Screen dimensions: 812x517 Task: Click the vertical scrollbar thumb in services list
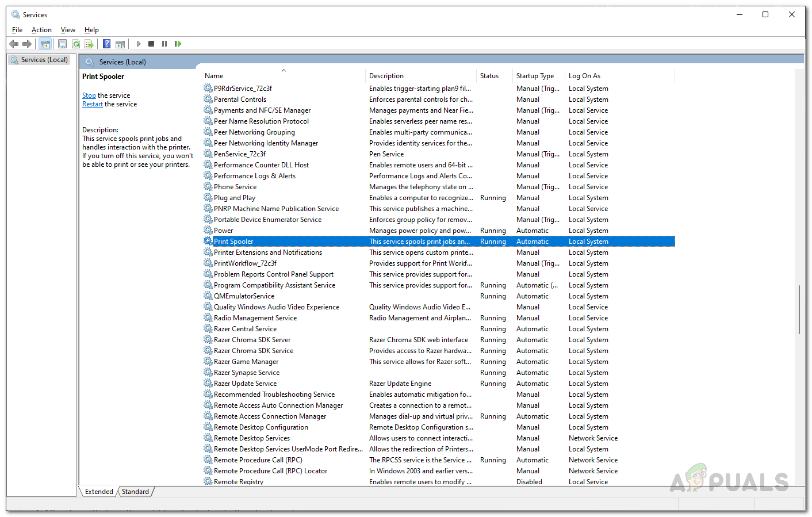tap(799, 309)
